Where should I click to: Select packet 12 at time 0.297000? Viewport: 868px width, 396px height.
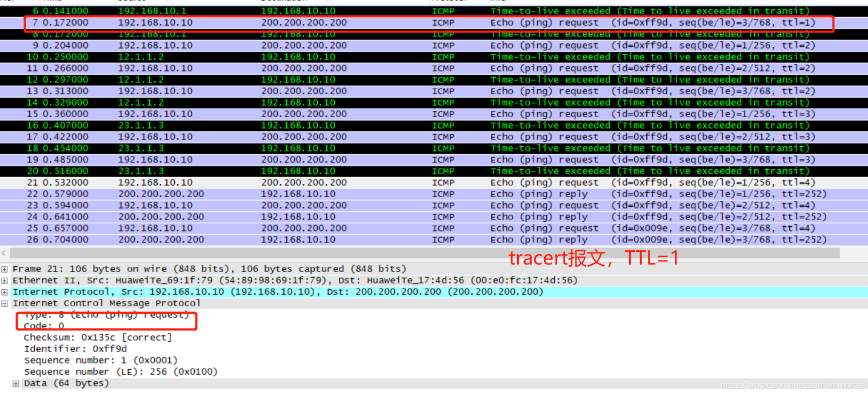pos(434,80)
